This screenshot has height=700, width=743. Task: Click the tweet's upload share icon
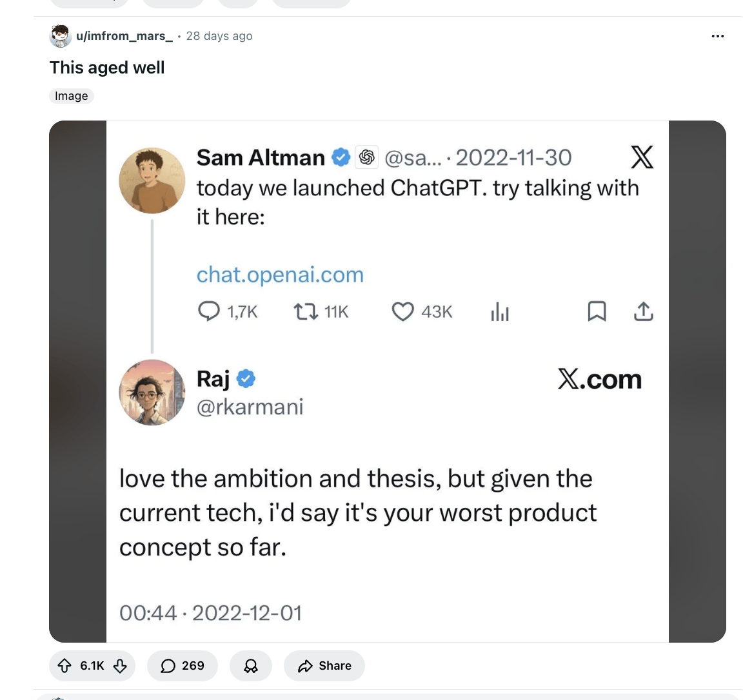[x=643, y=312]
